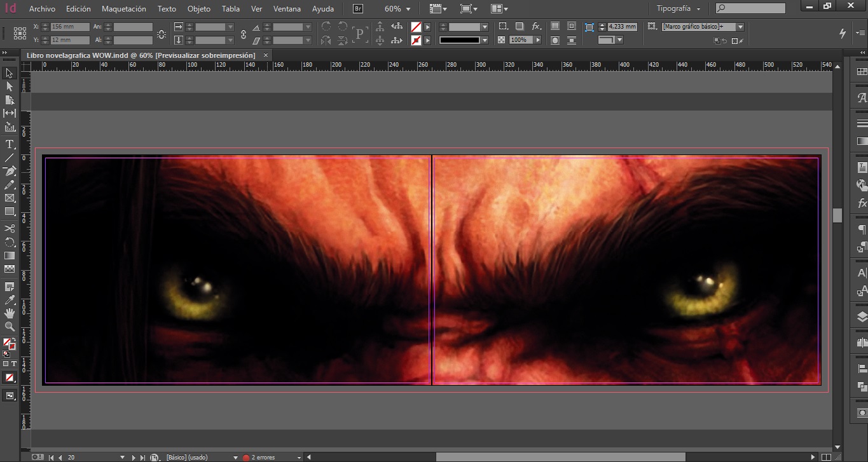Viewport: 868px width, 462px height.
Task: Open the Layers panel icon in dock
Action: tap(862, 316)
